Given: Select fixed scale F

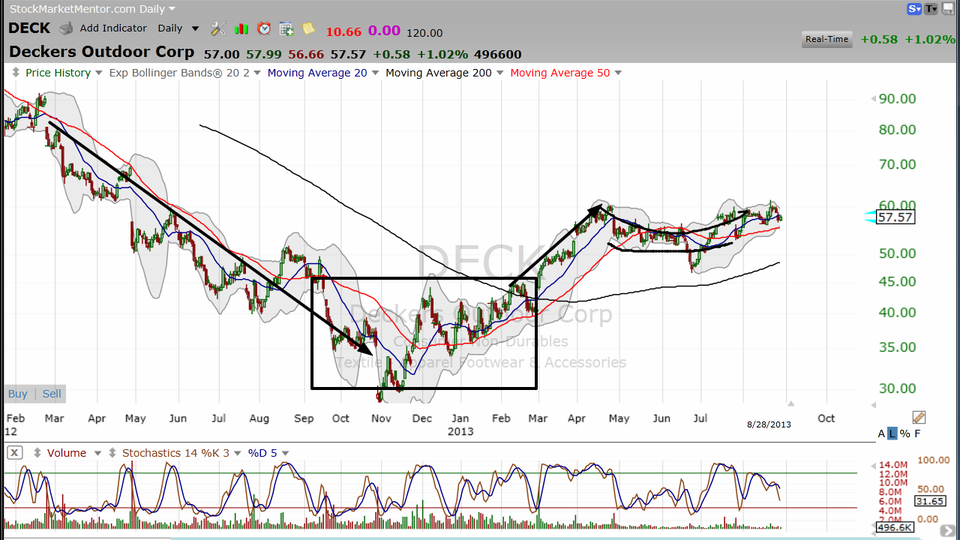Looking at the screenshot, I should (x=917, y=433).
